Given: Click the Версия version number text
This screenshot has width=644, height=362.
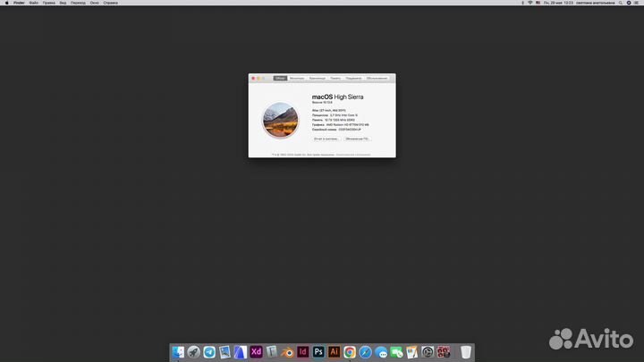Looking at the screenshot, I should (322, 102).
